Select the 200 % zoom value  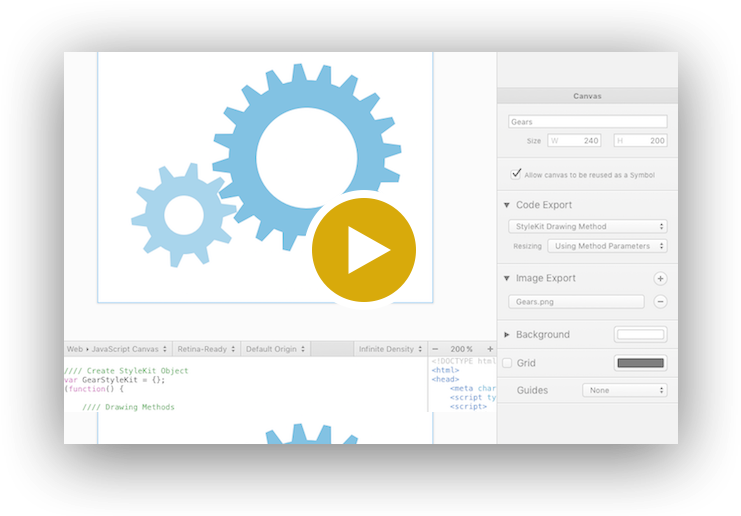coord(461,349)
